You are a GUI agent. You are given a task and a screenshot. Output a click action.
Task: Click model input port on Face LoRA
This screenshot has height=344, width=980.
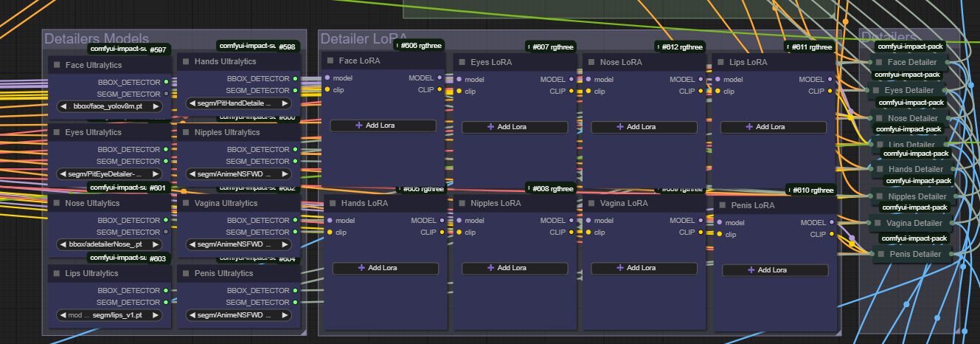(x=327, y=78)
